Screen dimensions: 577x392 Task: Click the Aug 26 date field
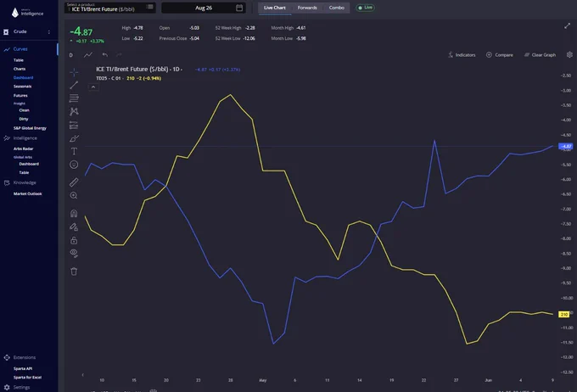(204, 8)
